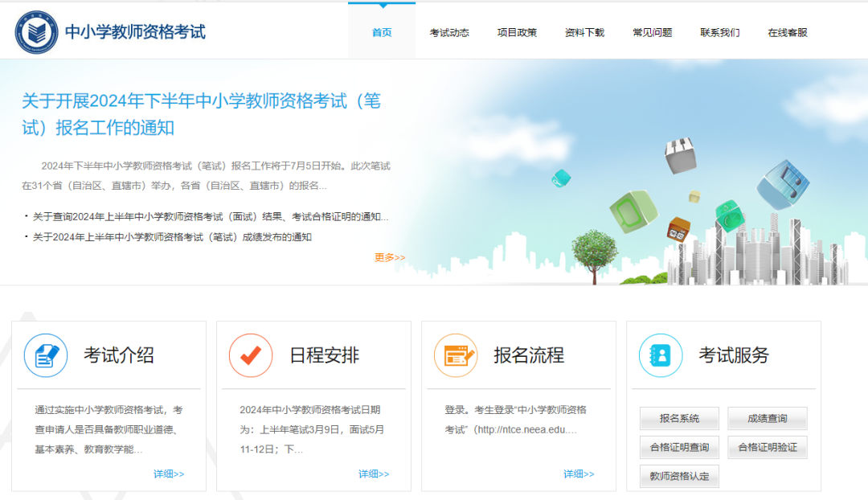868x500 pixels.
Task: Open 成绩查询
Action: click(x=767, y=418)
